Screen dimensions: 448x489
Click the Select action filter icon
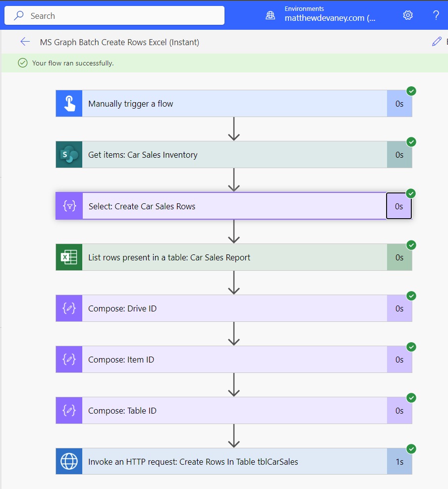pos(69,206)
